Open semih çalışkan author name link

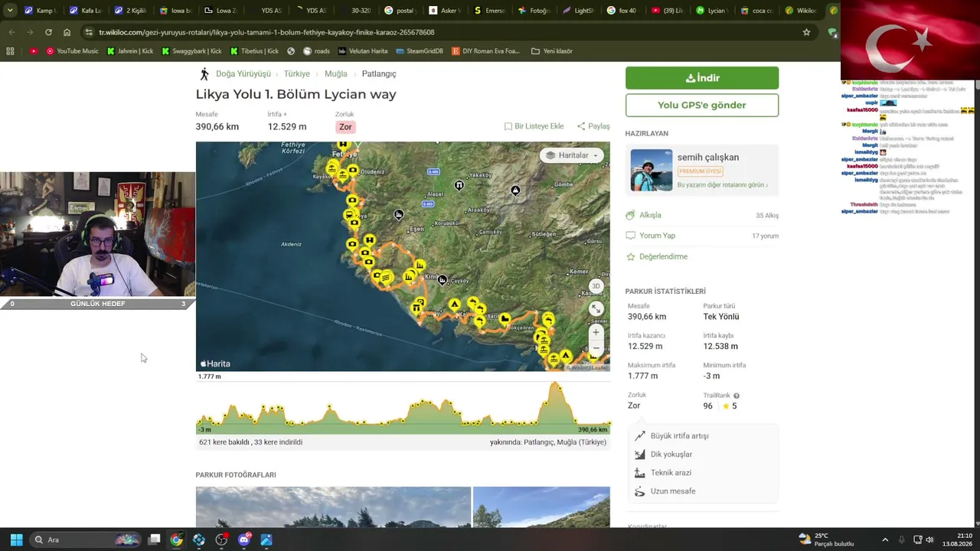(x=708, y=157)
